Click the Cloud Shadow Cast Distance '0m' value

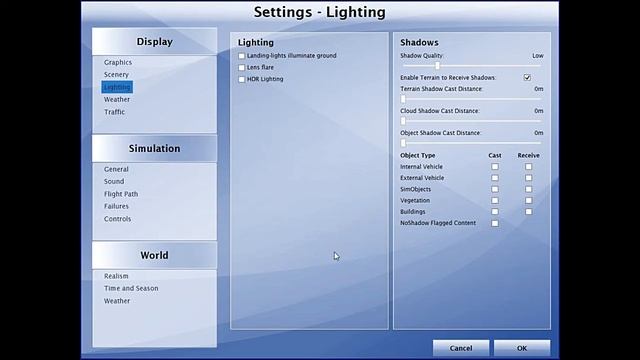coord(539,111)
